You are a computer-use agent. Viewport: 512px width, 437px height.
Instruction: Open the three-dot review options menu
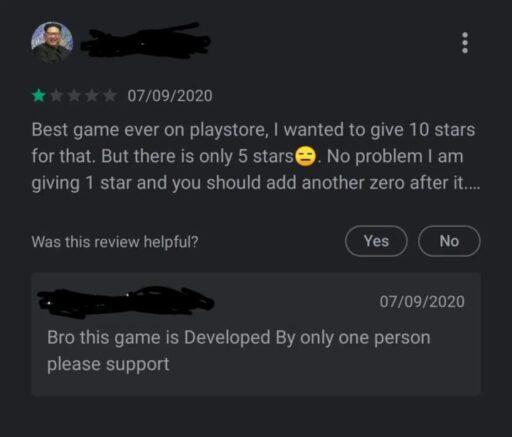coord(465,43)
